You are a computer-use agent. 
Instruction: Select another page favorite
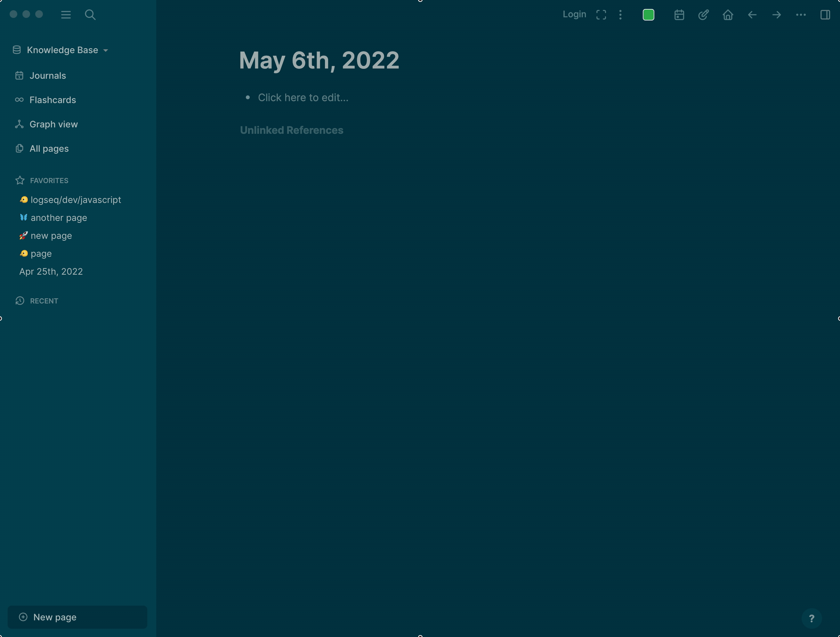pos(58,217)
